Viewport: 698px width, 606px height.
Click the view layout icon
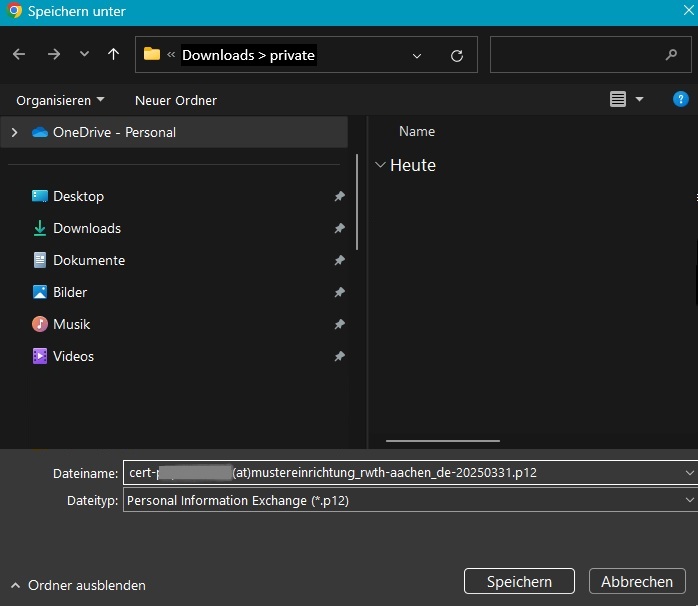(618, 100)
